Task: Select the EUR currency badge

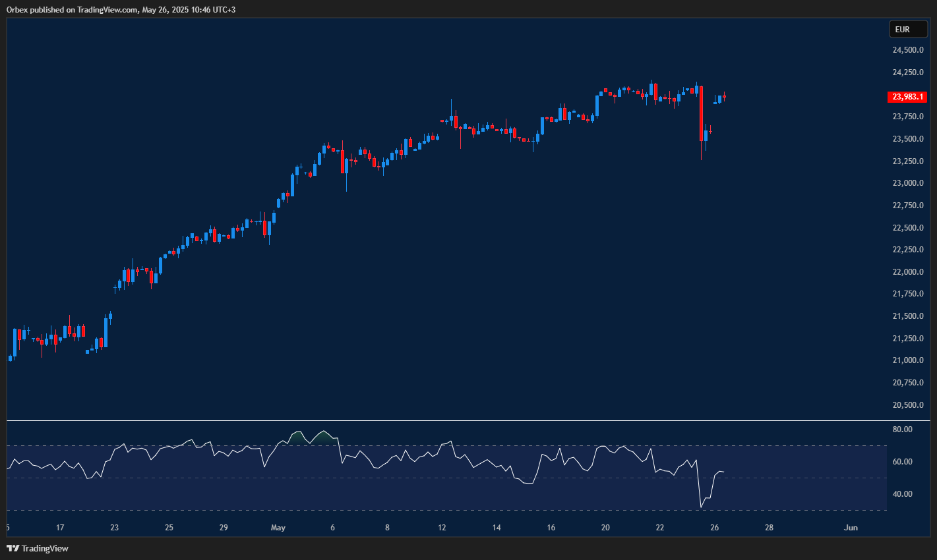Action: 908,29
